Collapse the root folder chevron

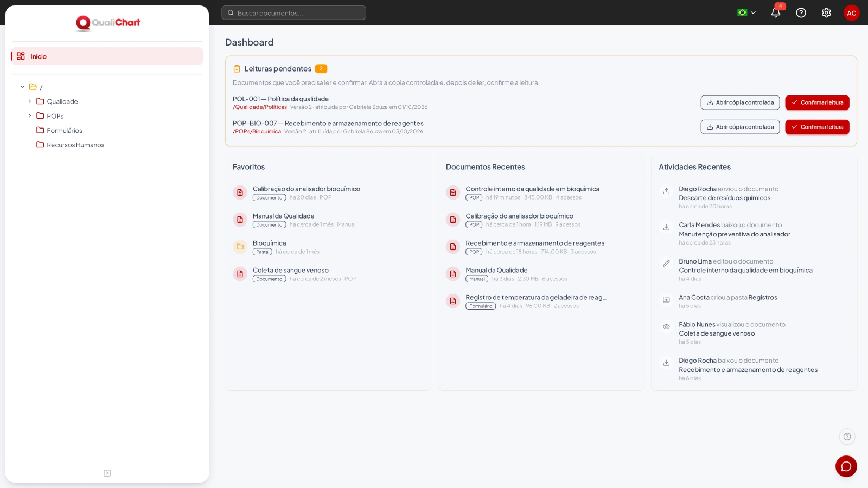tap(23, 87)
